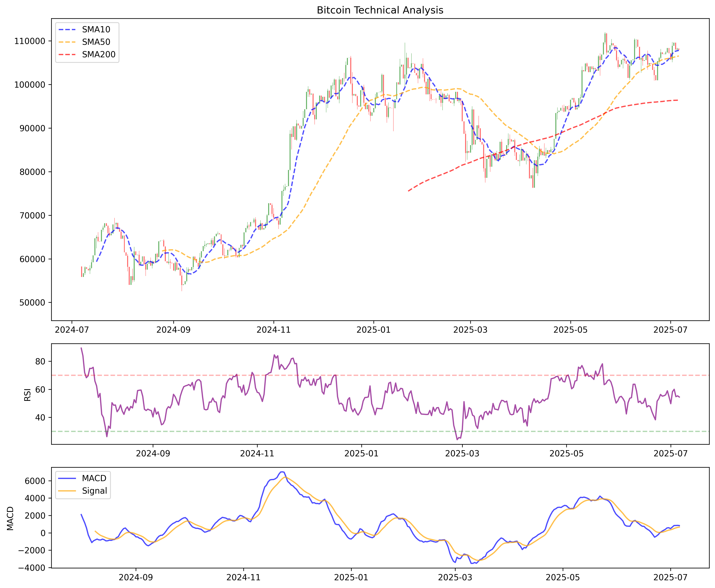The height and width of the screenshot is (588, 715).
Task: Click the orange dashed SMA50 legend swatch
Action: [x=67, y=42]
